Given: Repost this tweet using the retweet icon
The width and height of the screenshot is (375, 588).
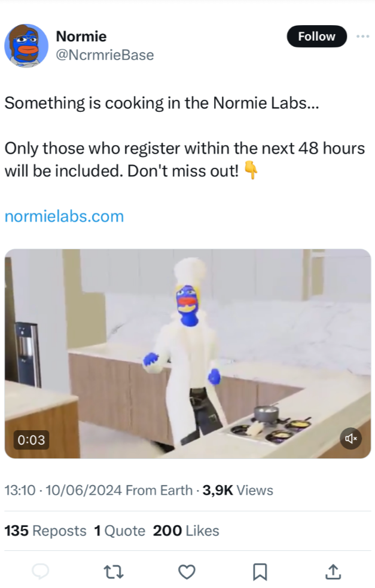Looking at the screenshot, I should [114, 572].
